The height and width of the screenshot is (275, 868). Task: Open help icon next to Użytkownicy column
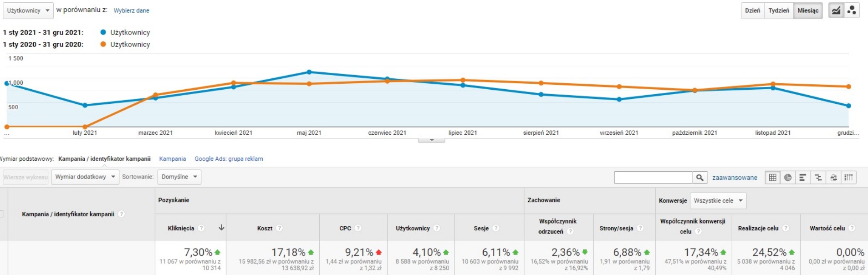coord(437,228)
